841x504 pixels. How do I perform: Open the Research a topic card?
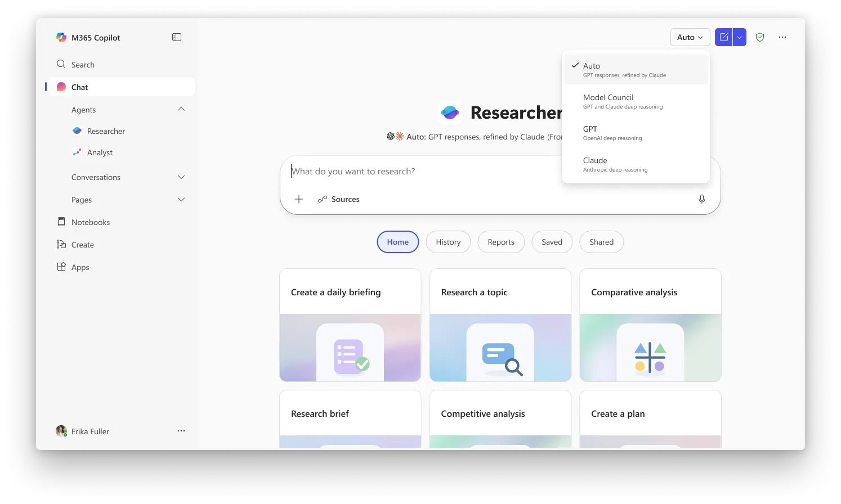pyautogui.click(x=500, y=325)
